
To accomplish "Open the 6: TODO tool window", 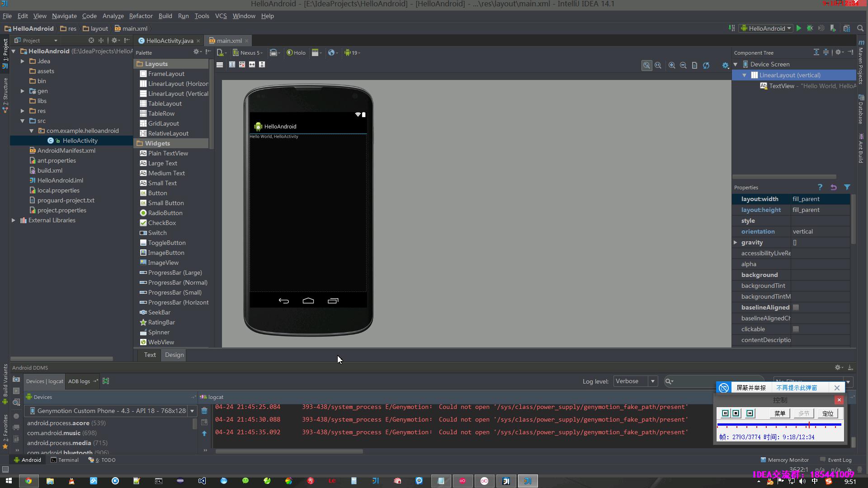I will [102, 460].
